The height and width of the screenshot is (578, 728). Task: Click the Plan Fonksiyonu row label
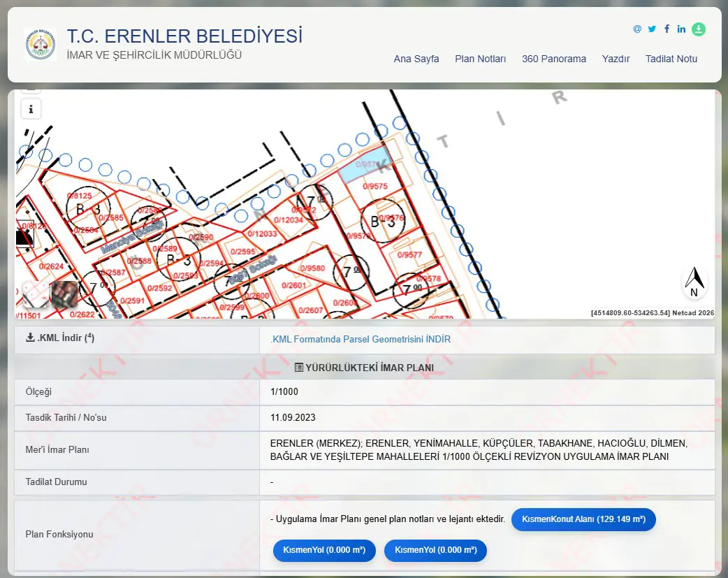click(59, 535)
